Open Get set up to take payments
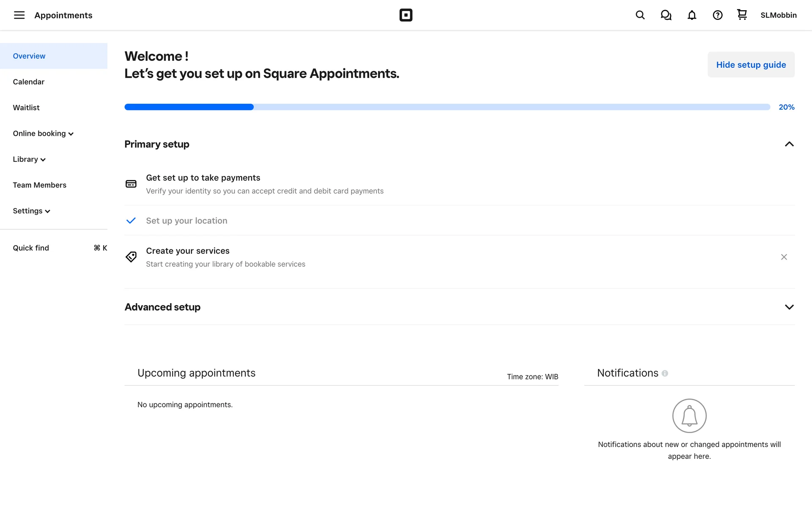The image size is (812, 508). click(203, 178)
